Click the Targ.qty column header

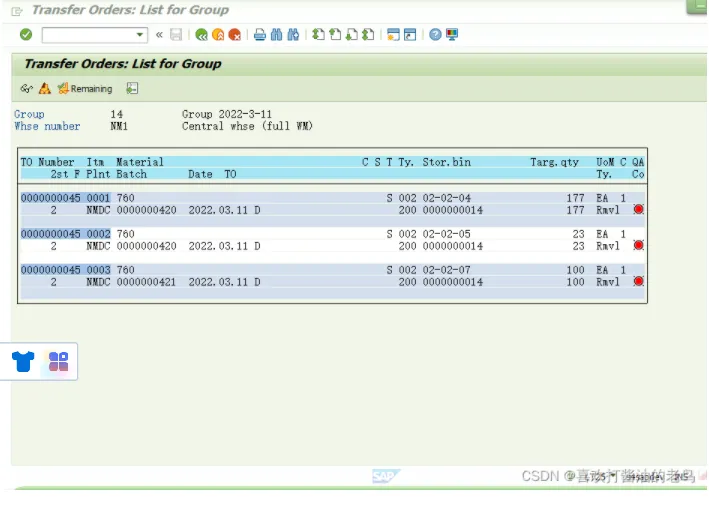[554, 162]
